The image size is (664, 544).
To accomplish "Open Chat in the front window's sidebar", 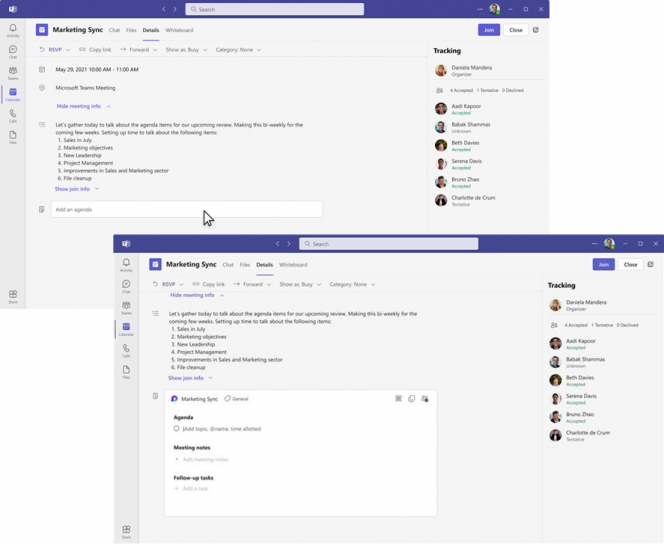I will click(126, 287).
